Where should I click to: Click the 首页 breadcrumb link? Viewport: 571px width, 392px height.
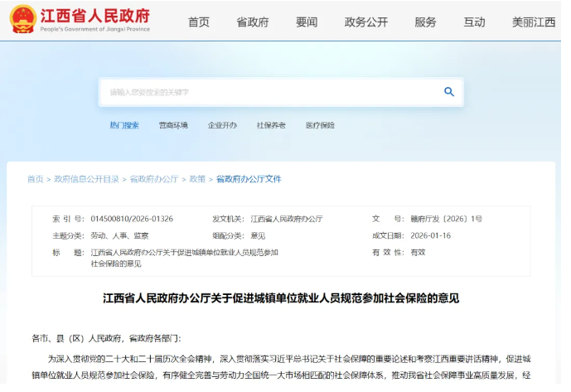pos(36,179)
